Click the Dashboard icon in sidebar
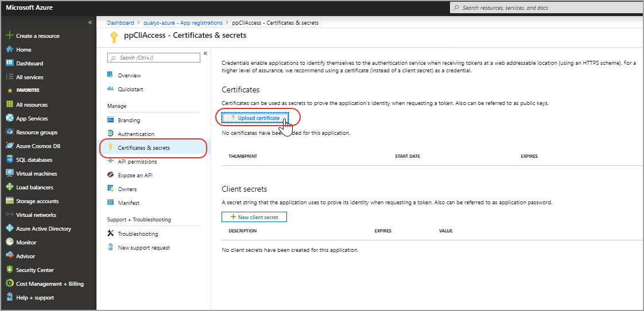This screenshot has width=644, height=311. point(10,63)
